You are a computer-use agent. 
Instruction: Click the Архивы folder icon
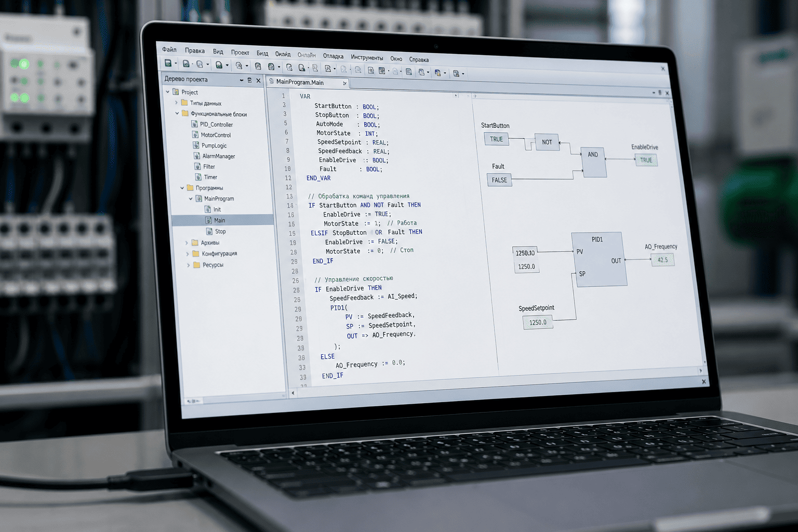(x=195, y=243)
